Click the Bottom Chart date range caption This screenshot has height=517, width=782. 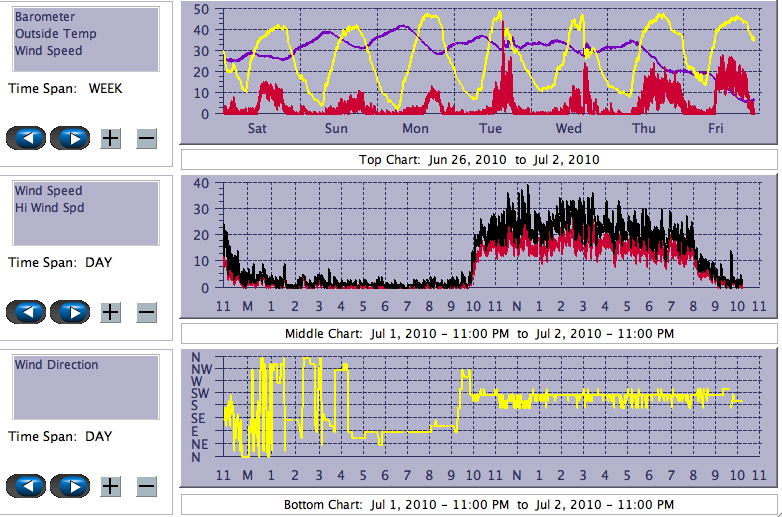tap(478, 504)
